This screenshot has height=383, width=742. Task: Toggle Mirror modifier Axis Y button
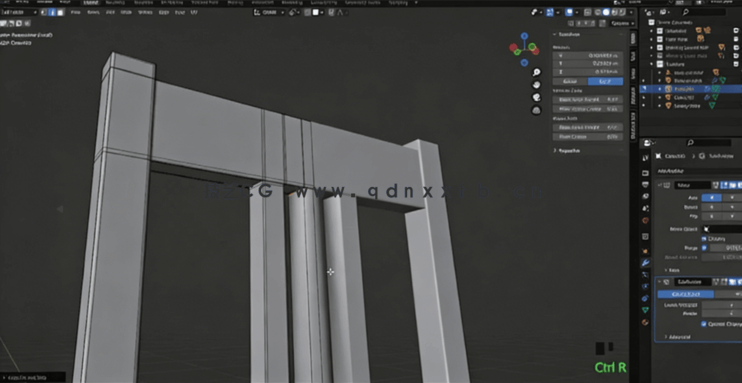[x=732, y=197]
